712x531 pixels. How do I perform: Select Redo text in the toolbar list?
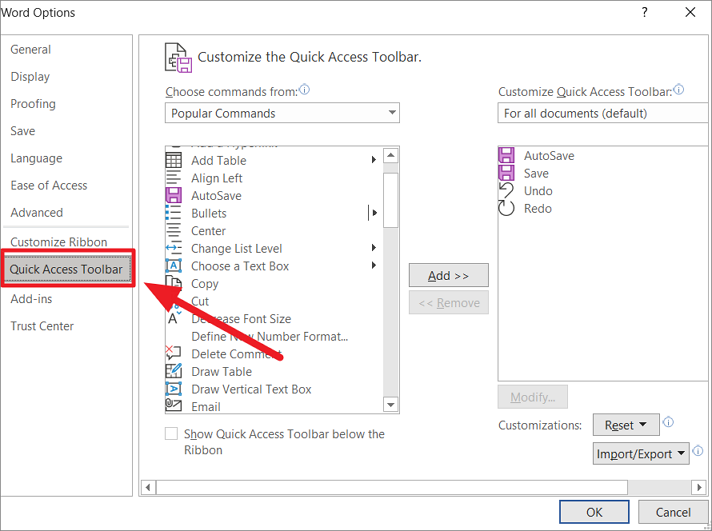(x=538, y=208)
